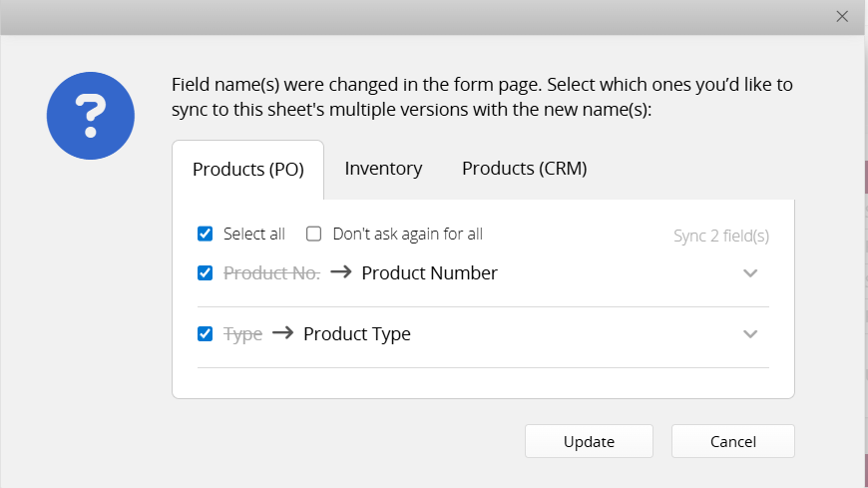Click the Cancel button
868x488 pixels.
click(733, 441)
